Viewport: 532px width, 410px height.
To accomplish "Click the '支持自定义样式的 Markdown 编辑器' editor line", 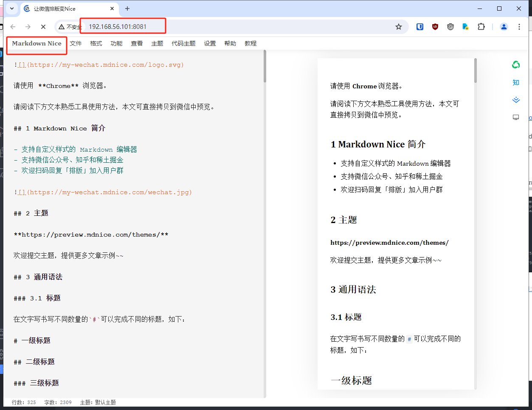I will (76, 150).
